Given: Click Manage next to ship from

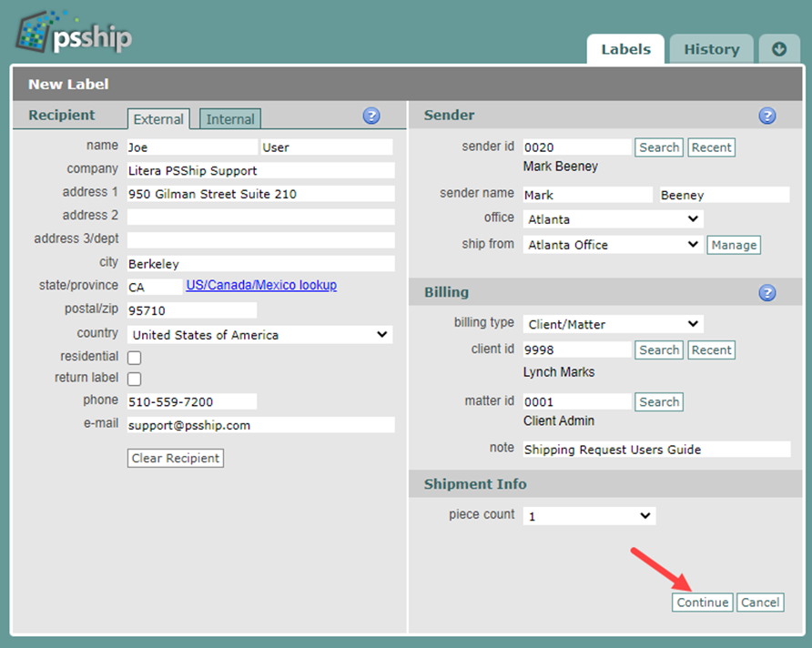Looking at the screenshot, I should click(734, 245).
